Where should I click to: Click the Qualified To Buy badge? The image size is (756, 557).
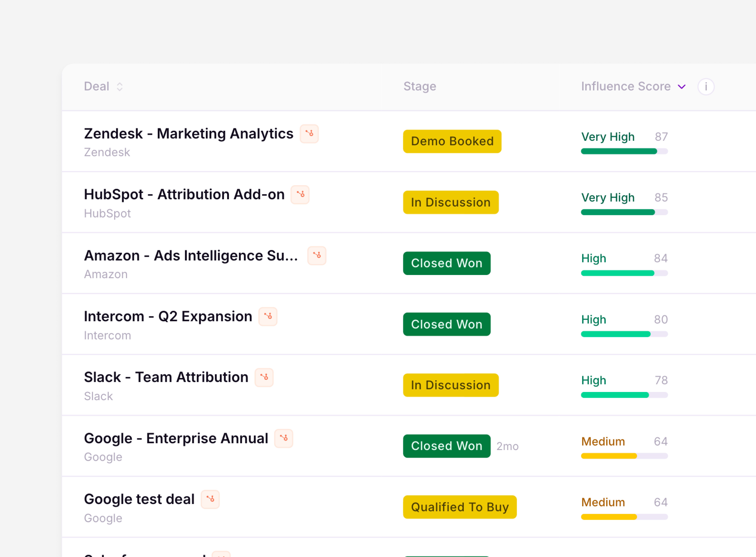[x=460, y=507]
